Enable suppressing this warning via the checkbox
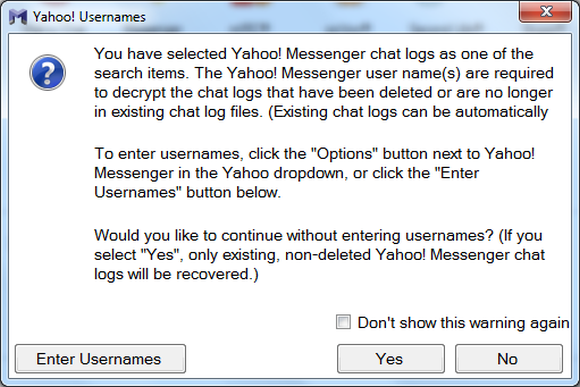The height and width of the screenshot is (387, 580). pyautogui.click(x=343, y=322)
